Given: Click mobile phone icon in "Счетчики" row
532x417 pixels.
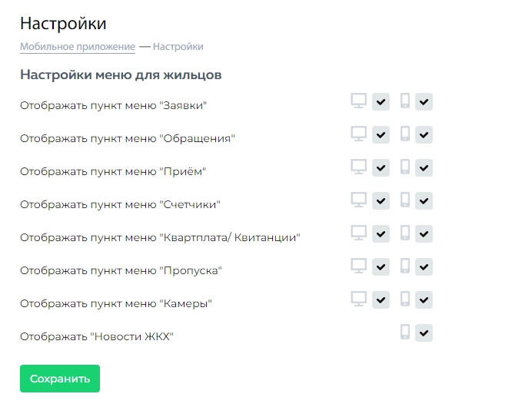Looking at the screenshot, I should [x=405, y=200].
